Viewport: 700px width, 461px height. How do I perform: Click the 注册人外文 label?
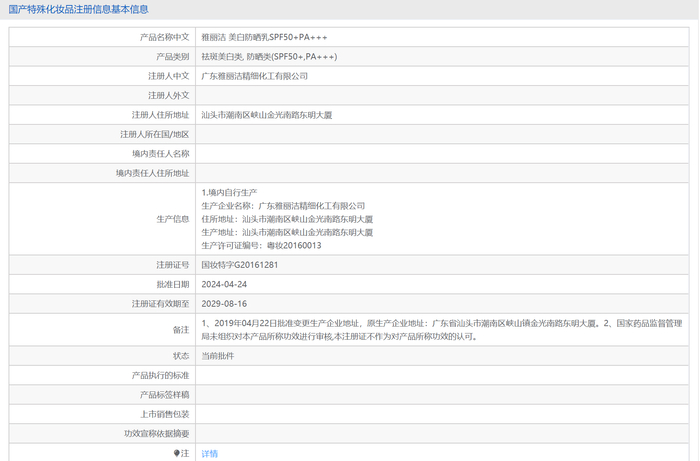(168, 96)
